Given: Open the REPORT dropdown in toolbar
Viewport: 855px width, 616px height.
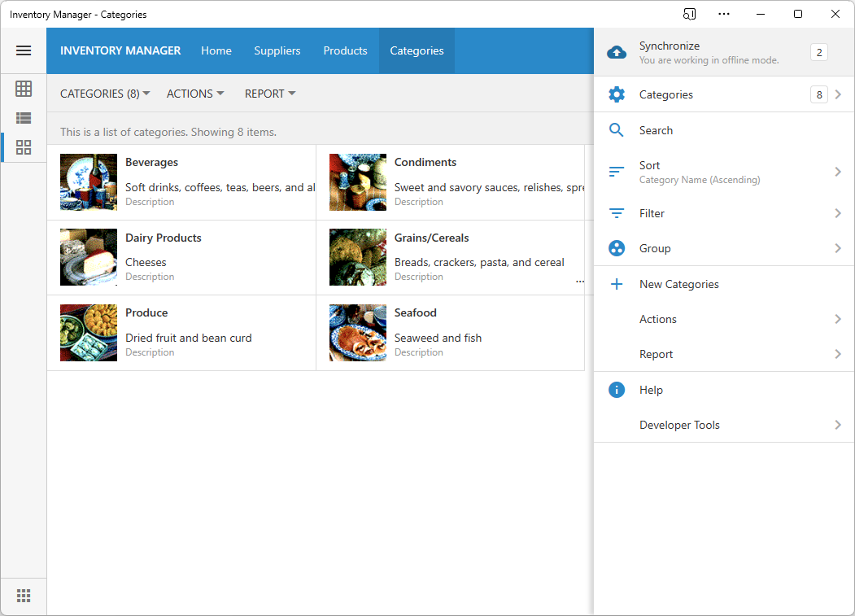Looking at the screenshot, I should [270, 94].
